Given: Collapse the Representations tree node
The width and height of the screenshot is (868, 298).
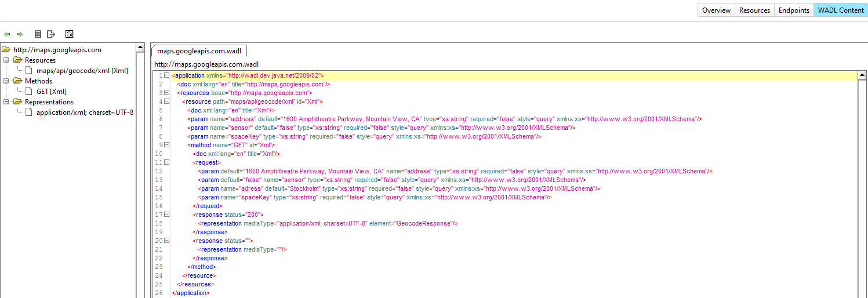Looking at the screenshot, I should pos(6,102).
